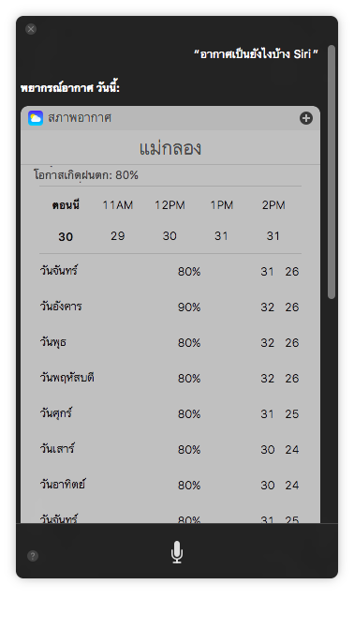Click the สภาพอากาศ widget header label
The width and height of the screenshot is (354, 644).
(80, 118)
